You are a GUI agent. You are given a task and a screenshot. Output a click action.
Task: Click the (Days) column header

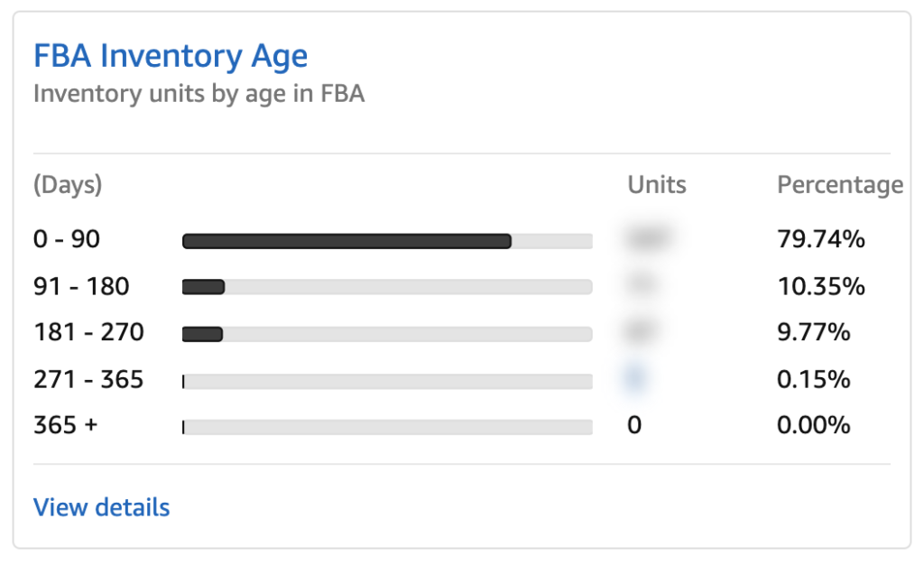[66, 185]
